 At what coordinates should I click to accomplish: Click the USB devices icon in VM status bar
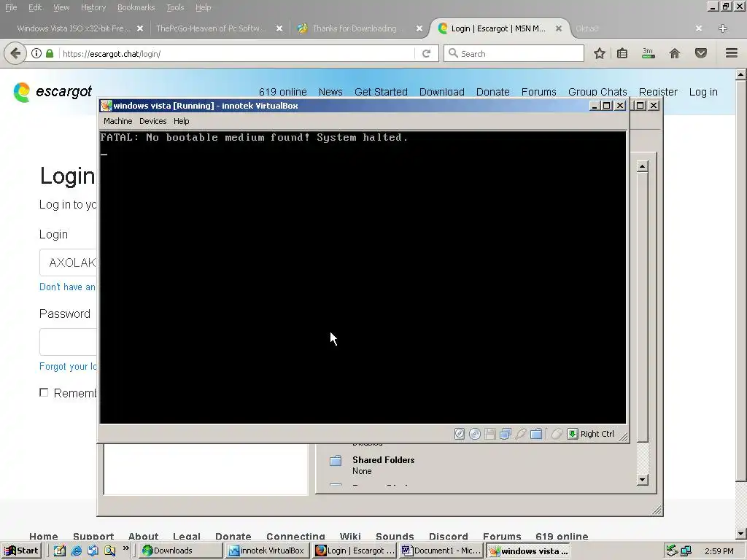(x=521, y=434)
